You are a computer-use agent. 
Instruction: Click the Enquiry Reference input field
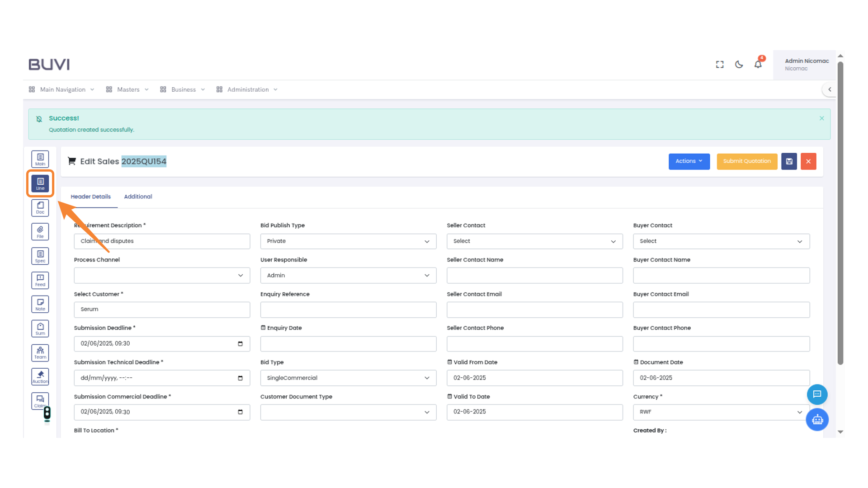click(x=348, y=310)
